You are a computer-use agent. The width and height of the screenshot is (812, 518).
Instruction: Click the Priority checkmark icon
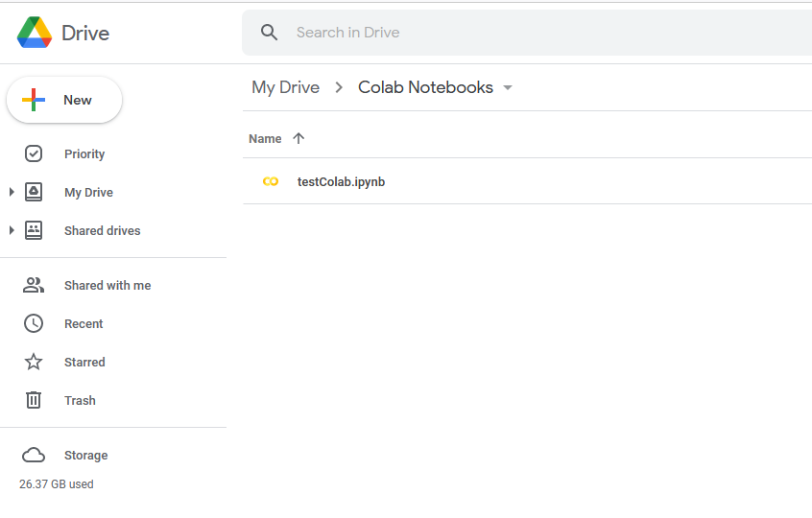34,153
